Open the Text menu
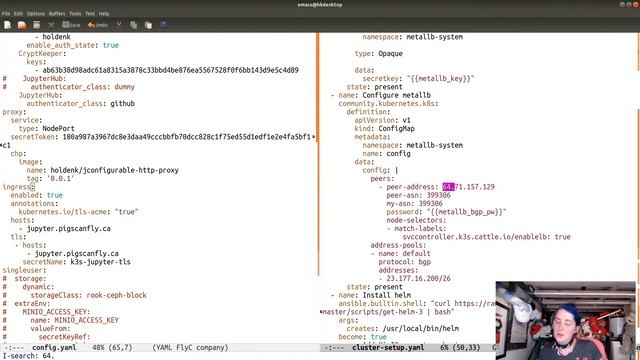640x360 pixels. 90,13
